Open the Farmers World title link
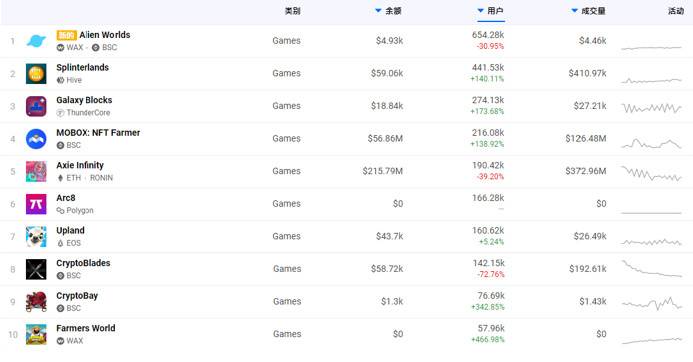The height and width of the screenshot is (362, 693). pos(86,328)
